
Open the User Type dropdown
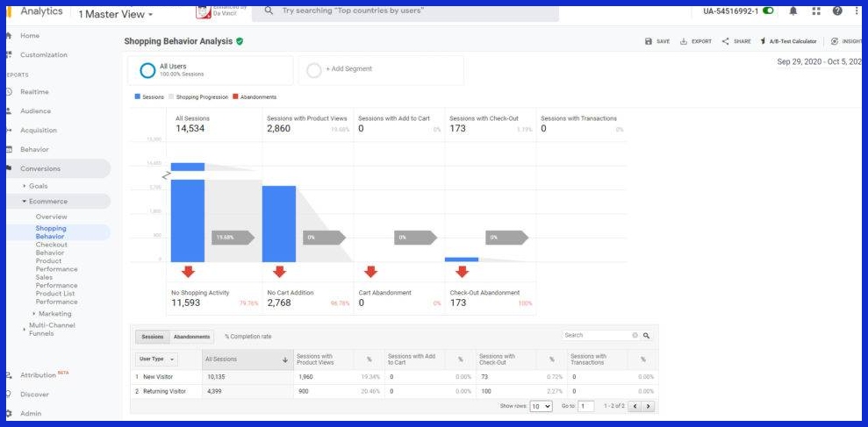[156, 359]
